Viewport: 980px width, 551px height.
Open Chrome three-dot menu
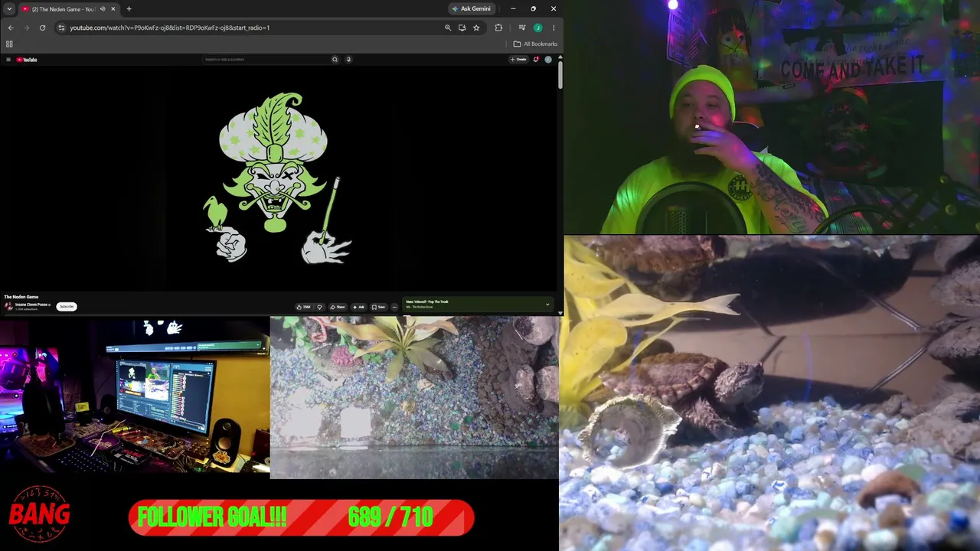click(x=554, y=28)
